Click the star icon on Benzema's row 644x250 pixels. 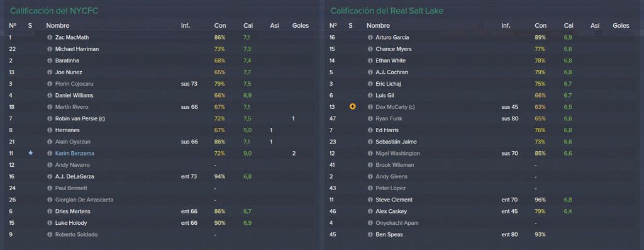pyautogui.click(x=30, y=153)
